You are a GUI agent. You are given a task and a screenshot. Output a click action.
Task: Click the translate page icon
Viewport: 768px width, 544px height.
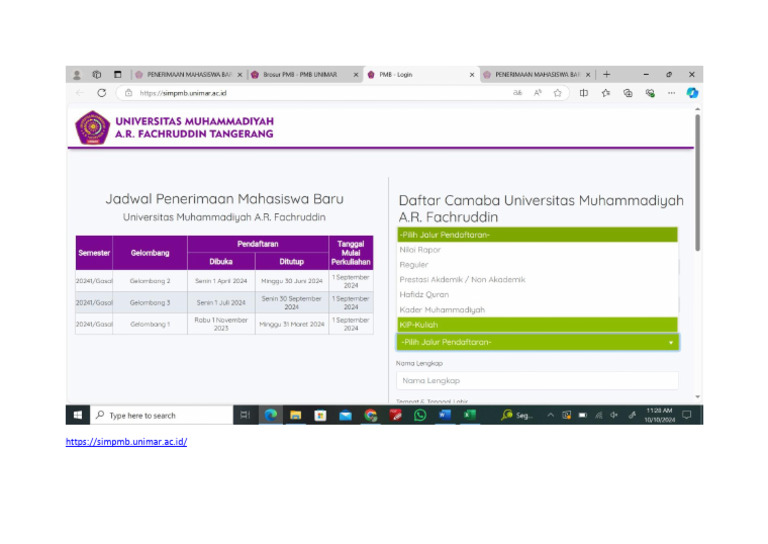click(x=517, y=93)
